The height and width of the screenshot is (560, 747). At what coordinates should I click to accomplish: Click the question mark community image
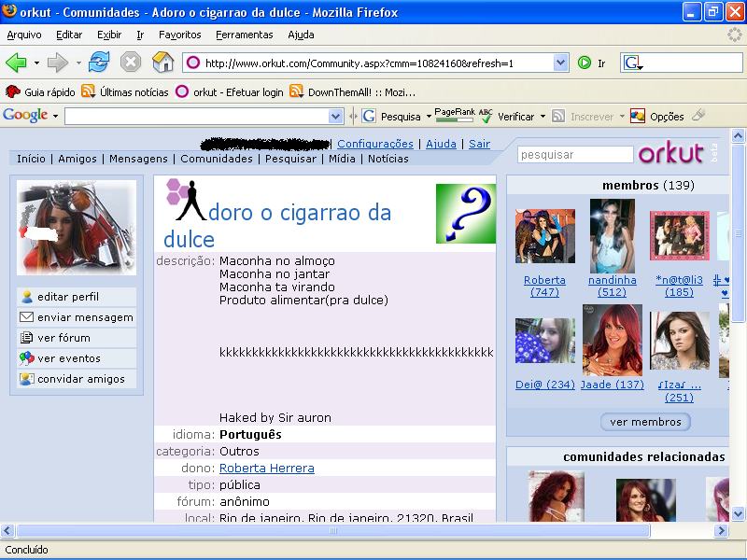465,214
